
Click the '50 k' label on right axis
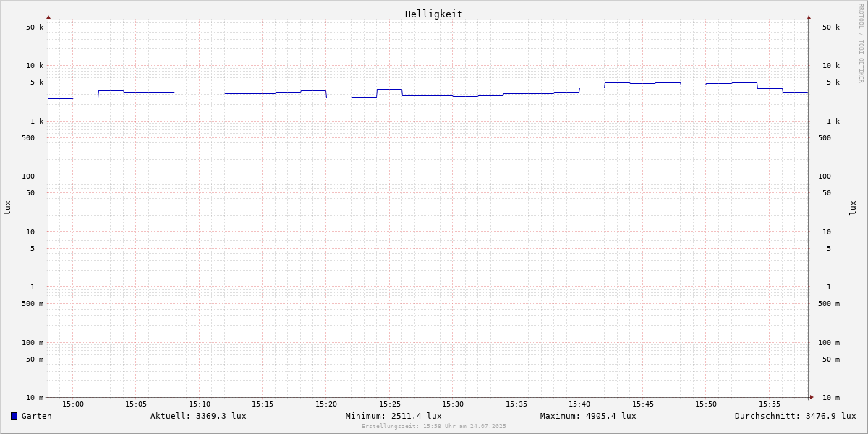click(831, 27)
